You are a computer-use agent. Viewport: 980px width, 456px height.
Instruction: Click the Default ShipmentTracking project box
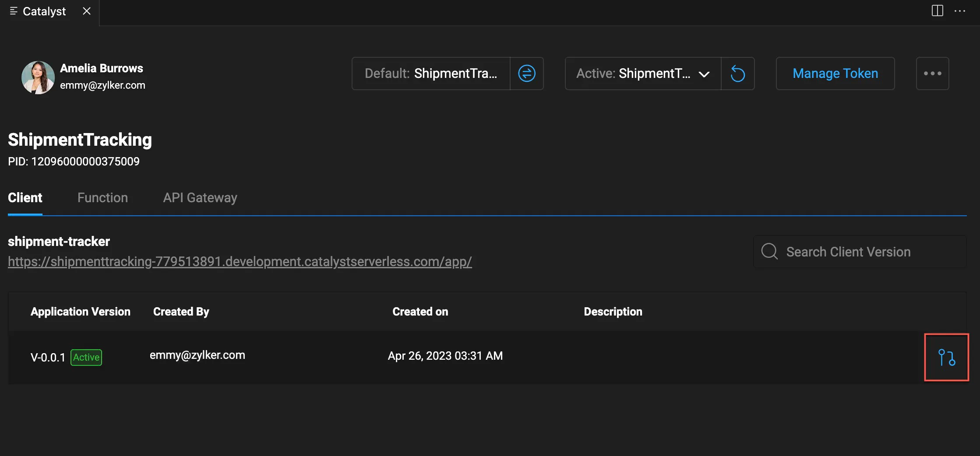[x=431, y=74]
